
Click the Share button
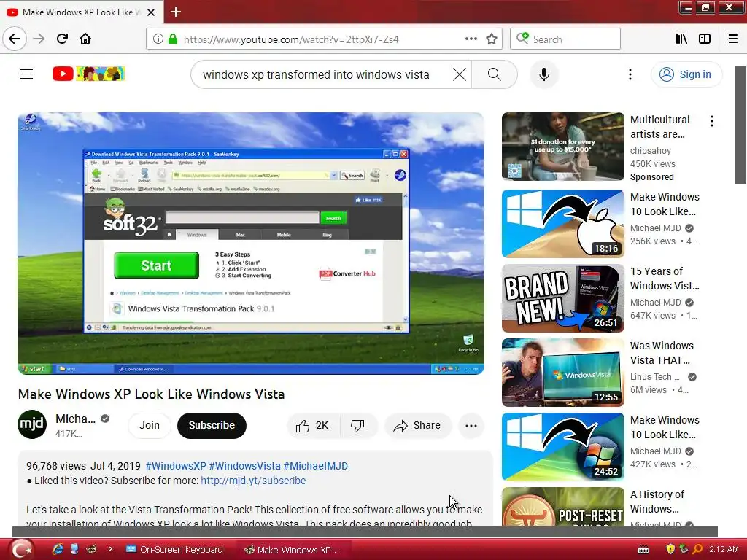(x=417, y=425)
